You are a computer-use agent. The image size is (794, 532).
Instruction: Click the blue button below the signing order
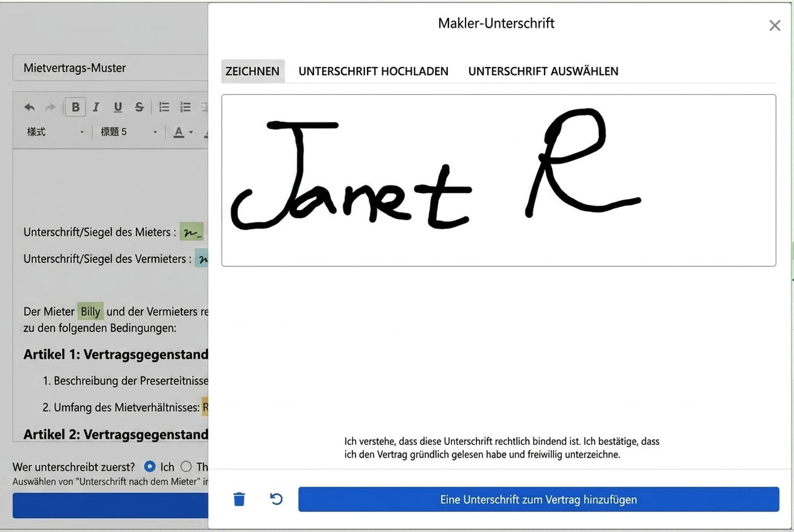click(x=111, y=505)
